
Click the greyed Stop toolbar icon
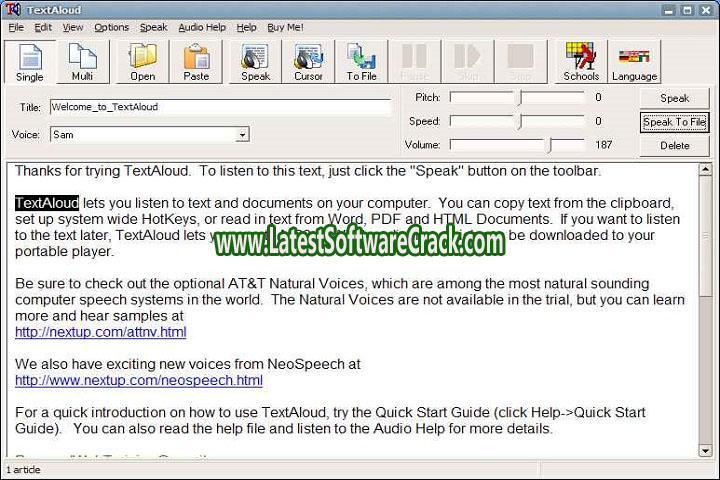click(x=521, y=62)
